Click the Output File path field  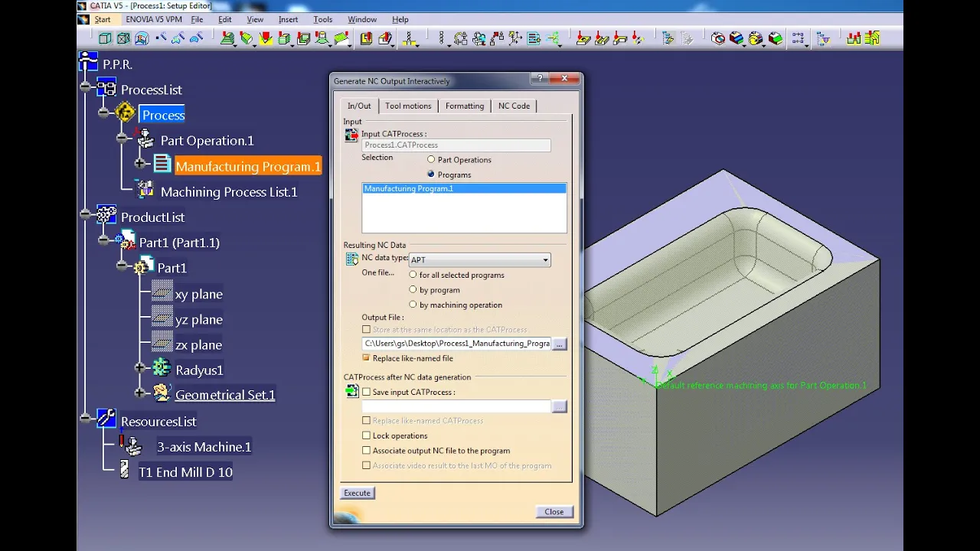[x=456, y=344]
